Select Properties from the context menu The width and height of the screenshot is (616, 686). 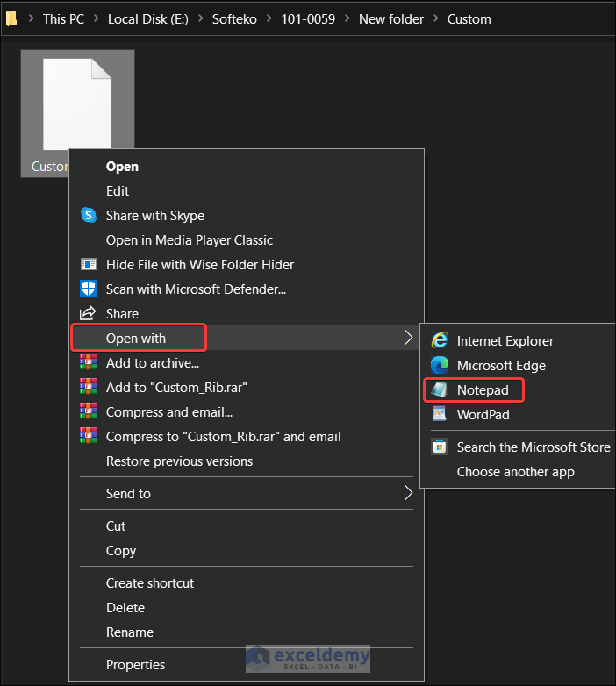[x=135, y=664]
